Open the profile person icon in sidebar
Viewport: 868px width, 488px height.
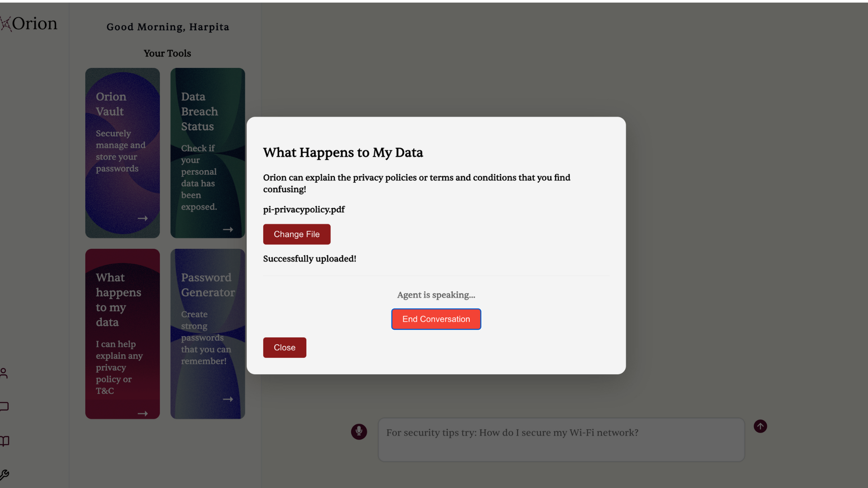click(x=4, y=373)
